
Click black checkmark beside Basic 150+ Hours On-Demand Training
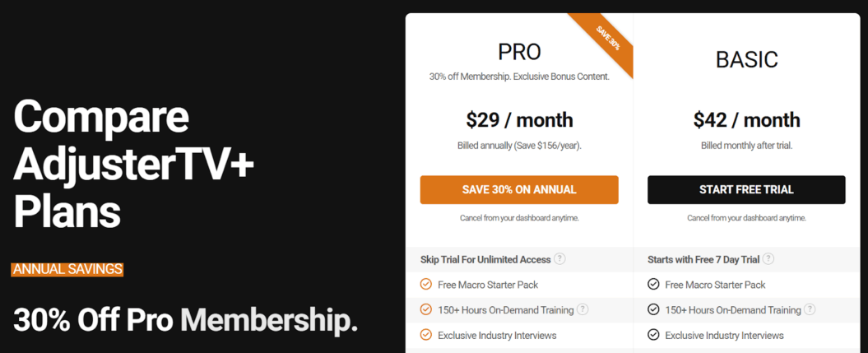(653, 310)
